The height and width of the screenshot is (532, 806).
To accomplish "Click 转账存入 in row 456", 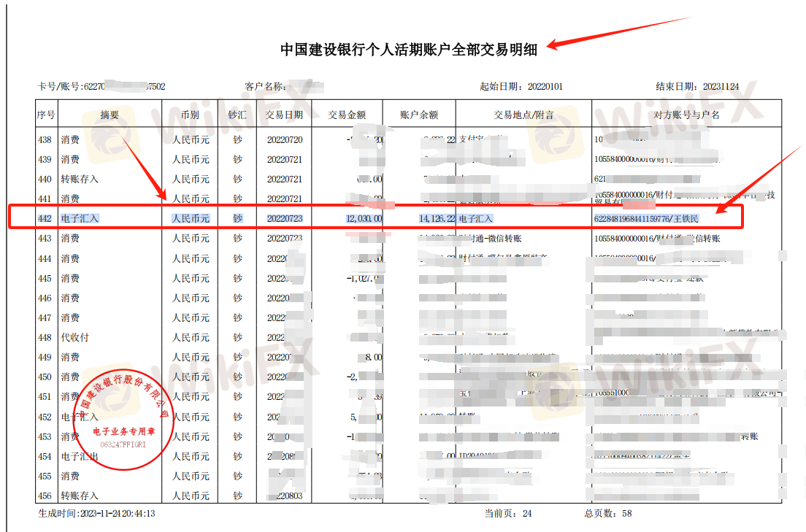I will coord(79,496).
